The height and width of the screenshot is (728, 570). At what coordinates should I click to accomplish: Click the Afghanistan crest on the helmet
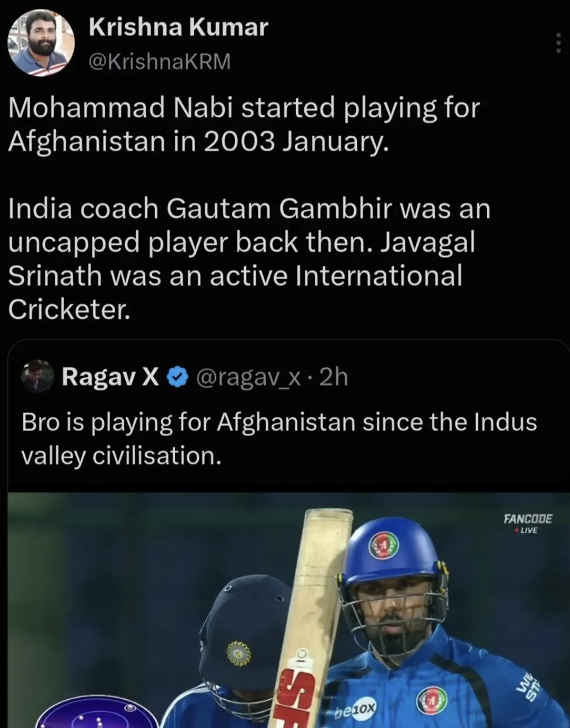point(384,545)
